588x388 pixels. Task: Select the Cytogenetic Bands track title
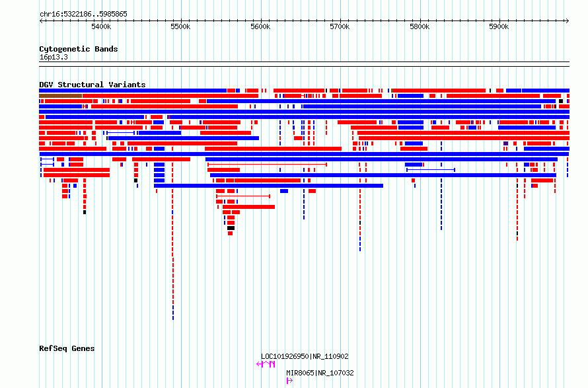(79, 49)
